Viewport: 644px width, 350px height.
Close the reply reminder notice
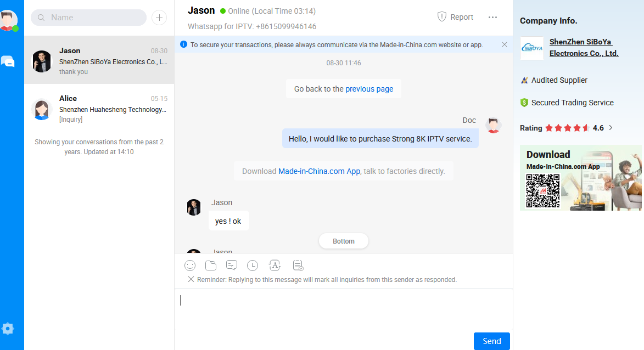191,280
